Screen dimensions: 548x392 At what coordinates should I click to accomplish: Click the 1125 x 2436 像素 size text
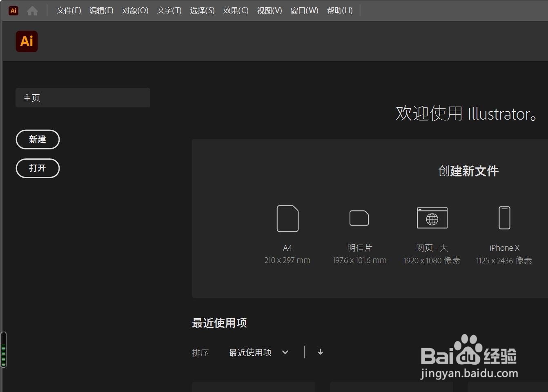[x=504, y=260]
